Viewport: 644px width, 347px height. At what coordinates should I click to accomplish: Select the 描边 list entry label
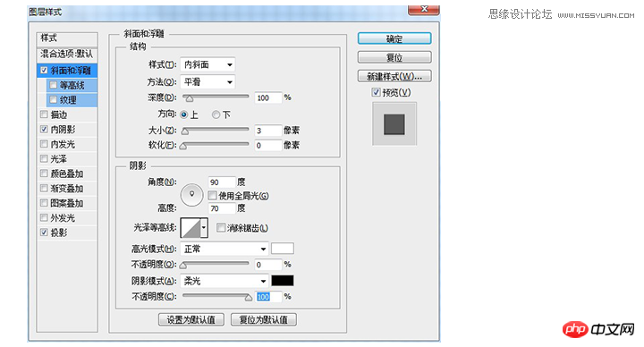pyautogui.click(x=59, y=114)
